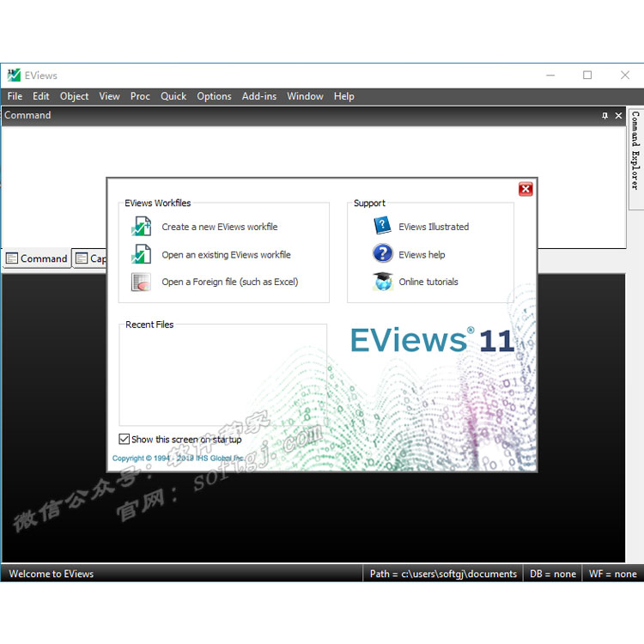Open EViews help link
Screen dimensions: 644x644
[422, 255]
